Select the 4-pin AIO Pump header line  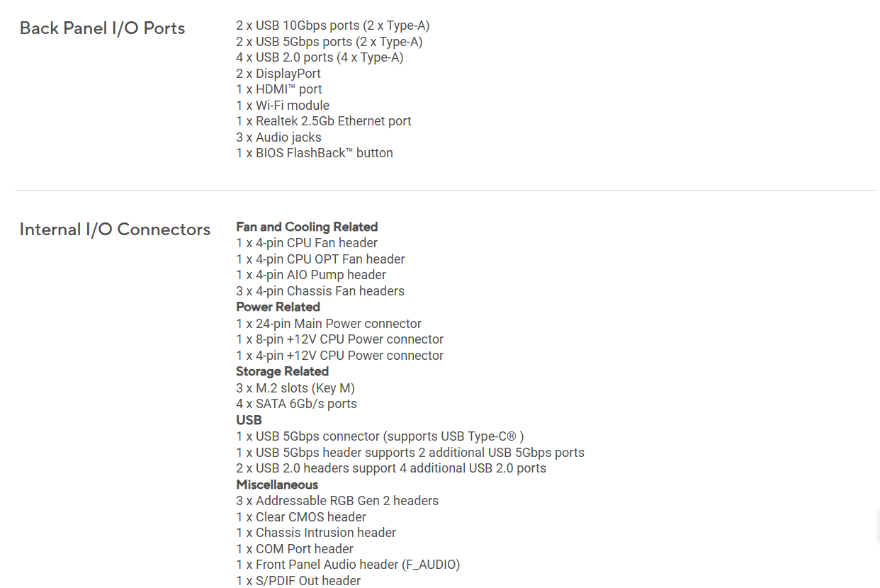click(x=311, y=275)
